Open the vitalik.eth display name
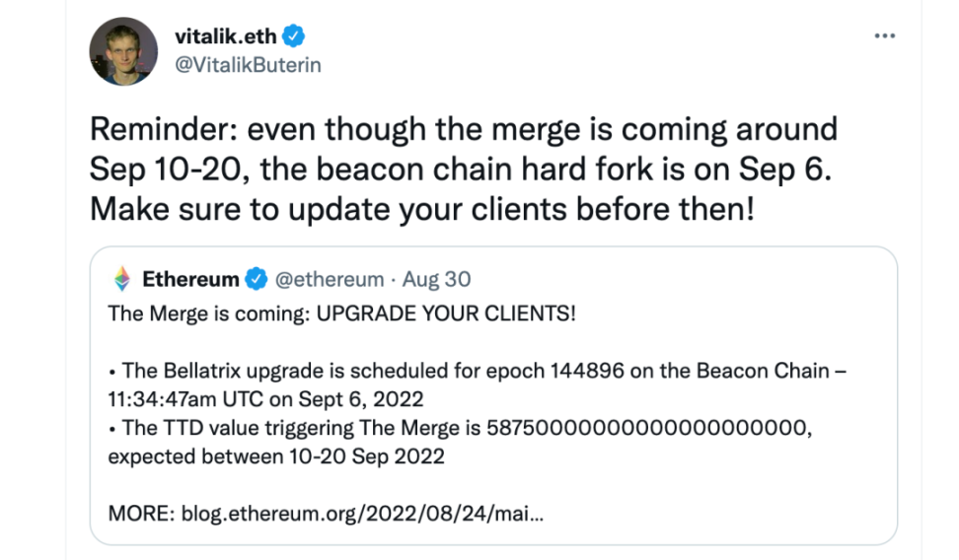 pos(226,37)
